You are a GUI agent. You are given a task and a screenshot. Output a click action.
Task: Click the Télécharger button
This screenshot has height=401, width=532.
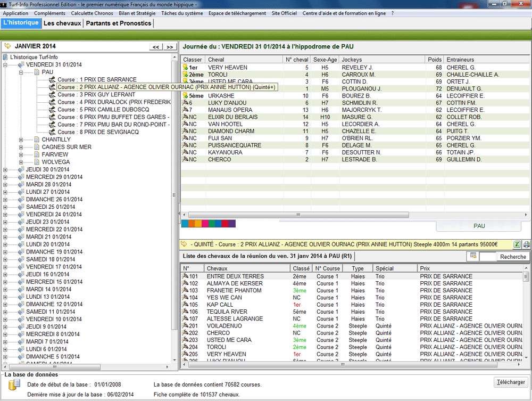511,382
